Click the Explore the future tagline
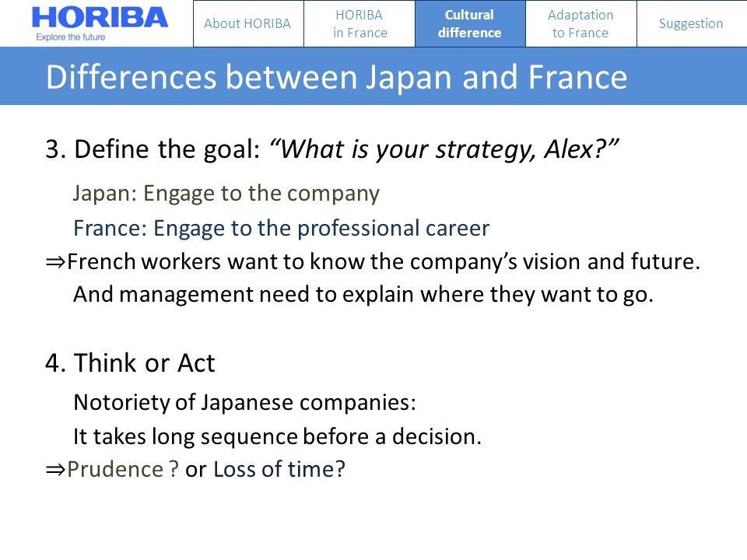 point(71,37)
